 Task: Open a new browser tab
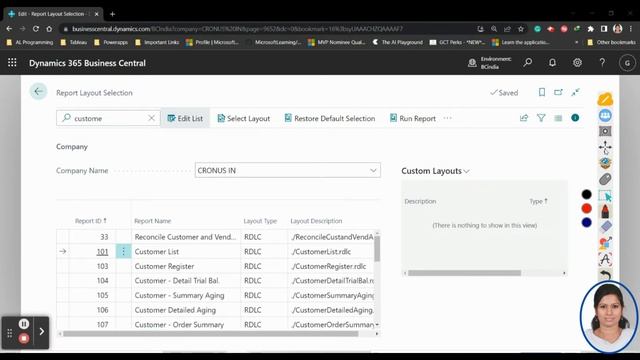click(x=112, y=14)
